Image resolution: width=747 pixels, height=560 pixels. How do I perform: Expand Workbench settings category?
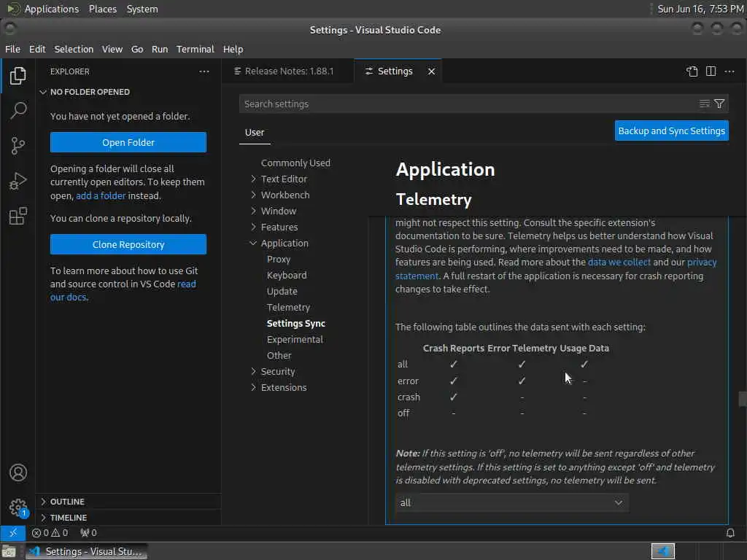pyautogui.click(x=285, y=195)
